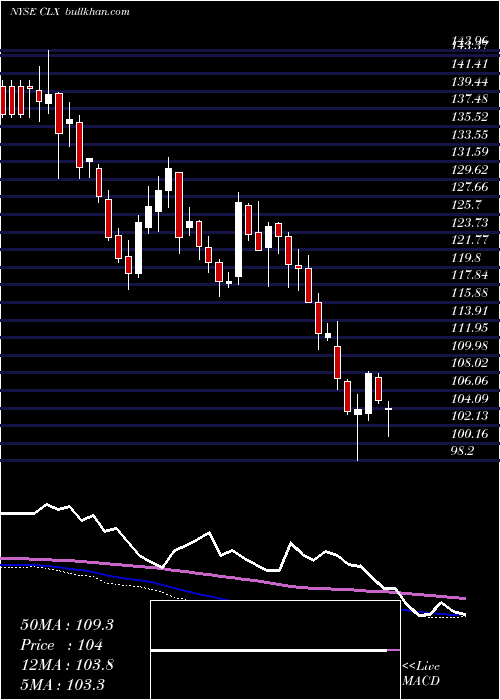500x700 pixels.
Task: Click the 5MA : 103.3 readout
Action: 64,684
